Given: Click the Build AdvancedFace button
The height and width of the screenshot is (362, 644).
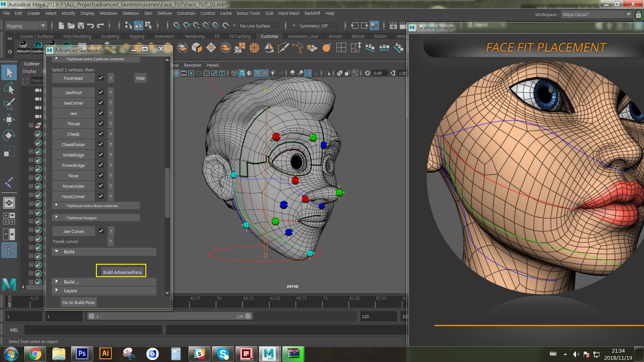Looking at the screenshot, I should tap(121, 271).
